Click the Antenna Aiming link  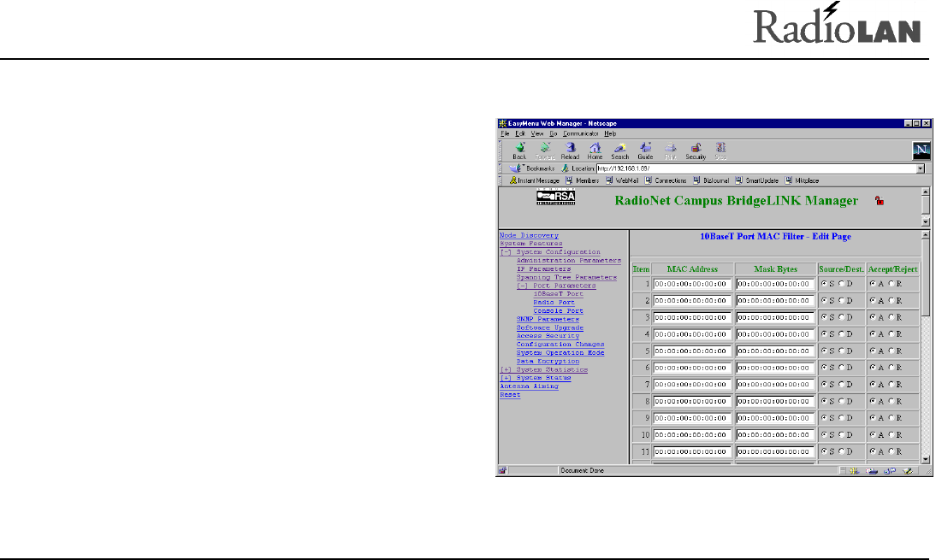point(528,386)
